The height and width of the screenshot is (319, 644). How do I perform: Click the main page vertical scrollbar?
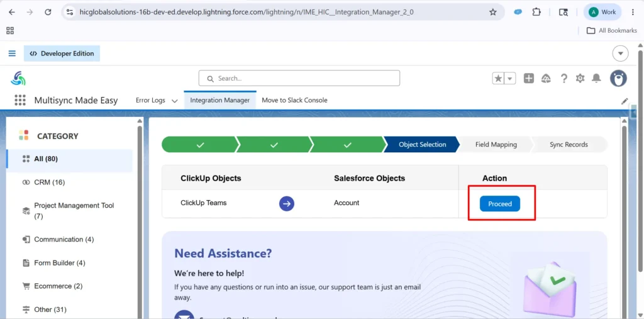click(640, 160)
